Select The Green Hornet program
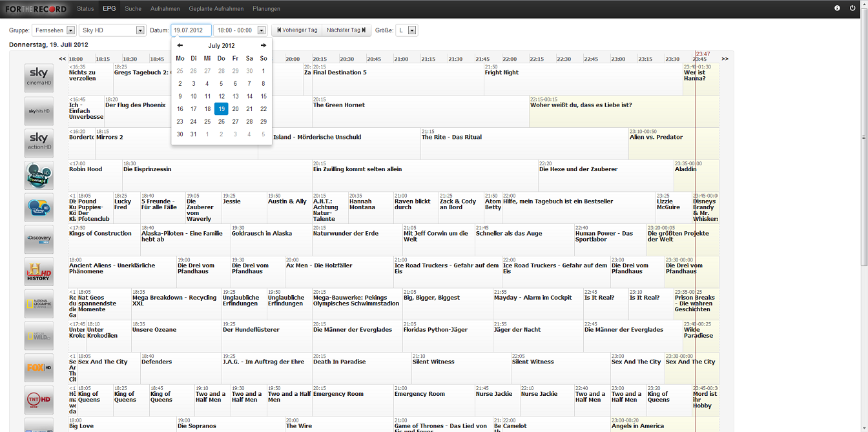The image size is (868, 432). [420, 111]
